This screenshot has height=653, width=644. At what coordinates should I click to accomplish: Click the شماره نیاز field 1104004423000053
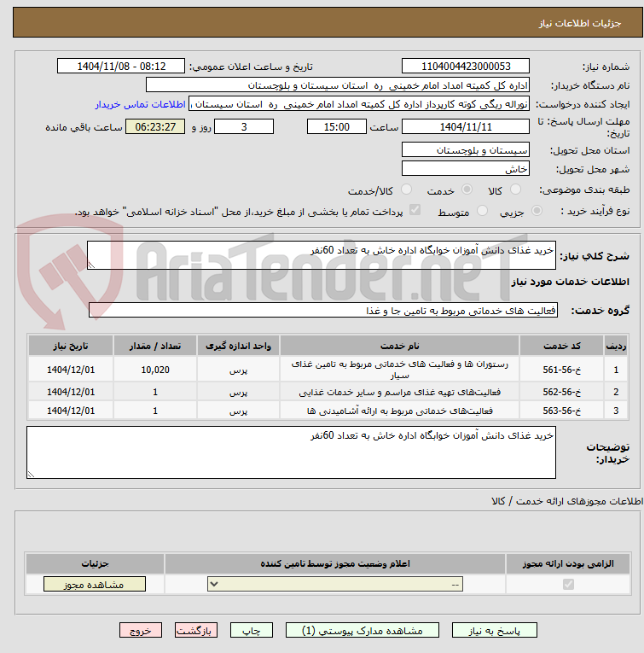click(x=466, y=67)
